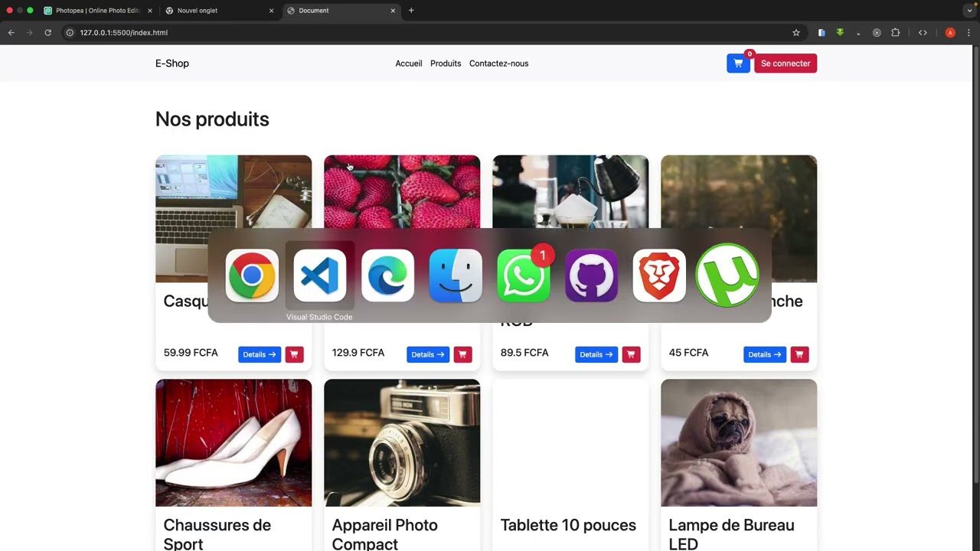Choose uTorrent in the app switcher
Screen dimensions: 980x551
point(727,275)
